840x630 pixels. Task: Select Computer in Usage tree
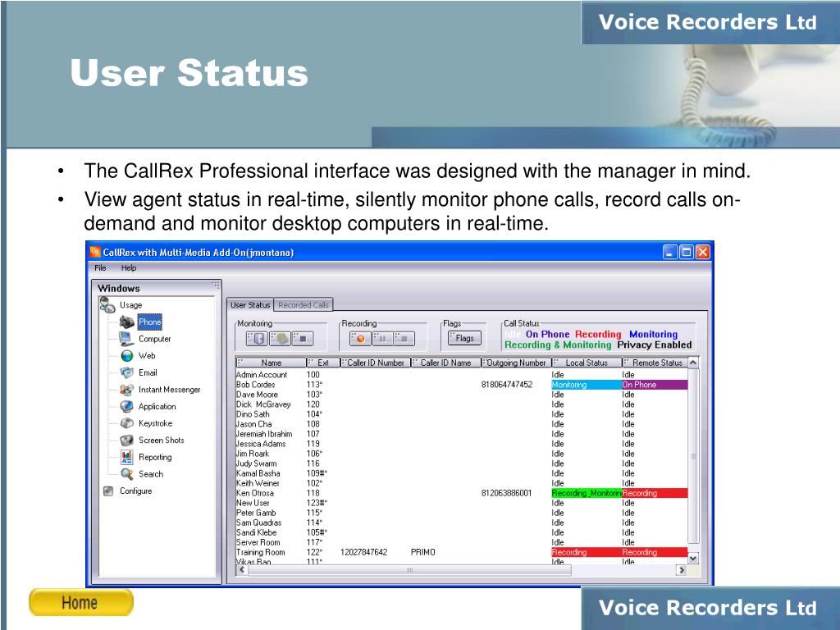pyautogui.click(x=154, y=339)
